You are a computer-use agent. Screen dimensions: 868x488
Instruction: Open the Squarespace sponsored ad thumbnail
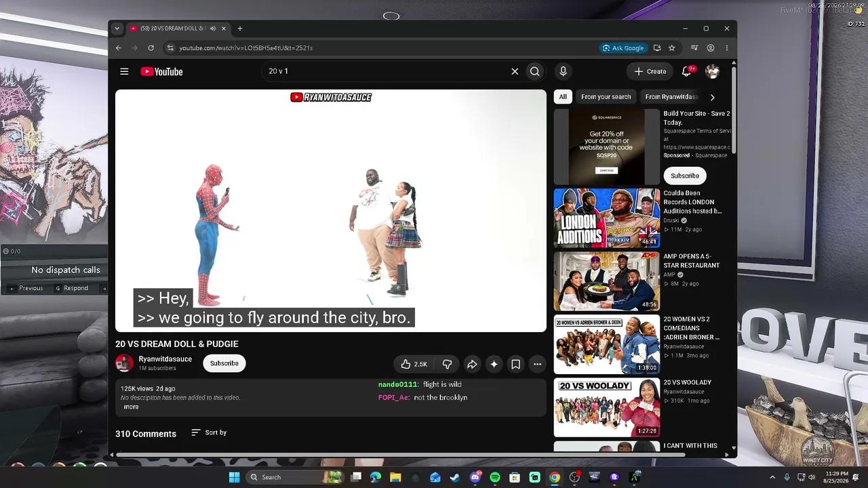pos(607,147)
